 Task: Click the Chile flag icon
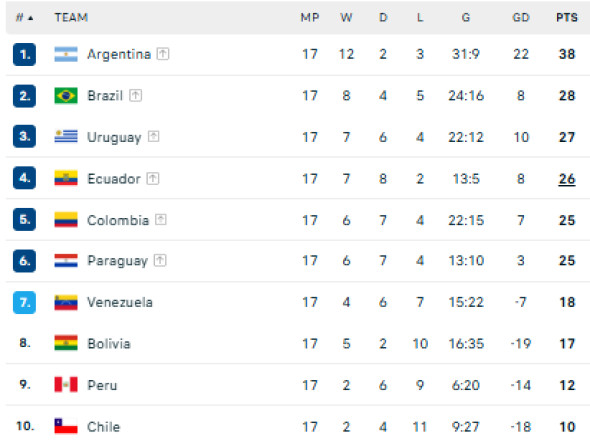(x=66, y=426)
